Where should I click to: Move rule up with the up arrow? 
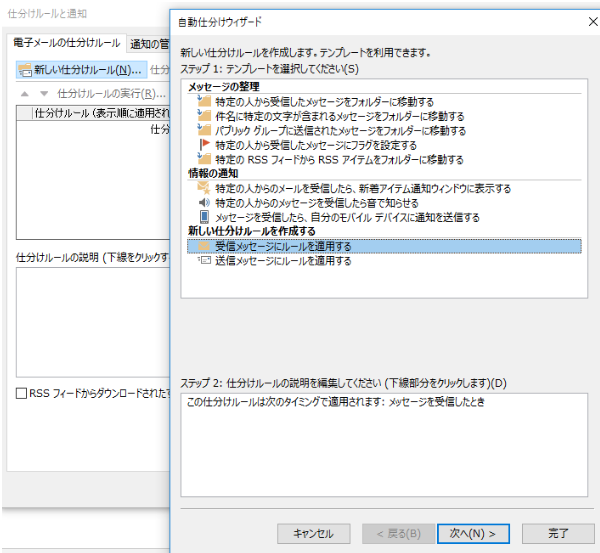point(25,94)
